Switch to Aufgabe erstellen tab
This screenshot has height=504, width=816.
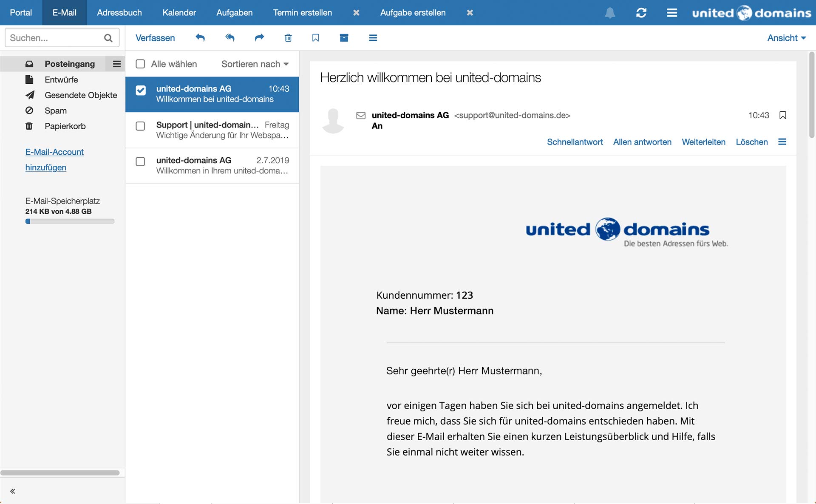(413, 13)
